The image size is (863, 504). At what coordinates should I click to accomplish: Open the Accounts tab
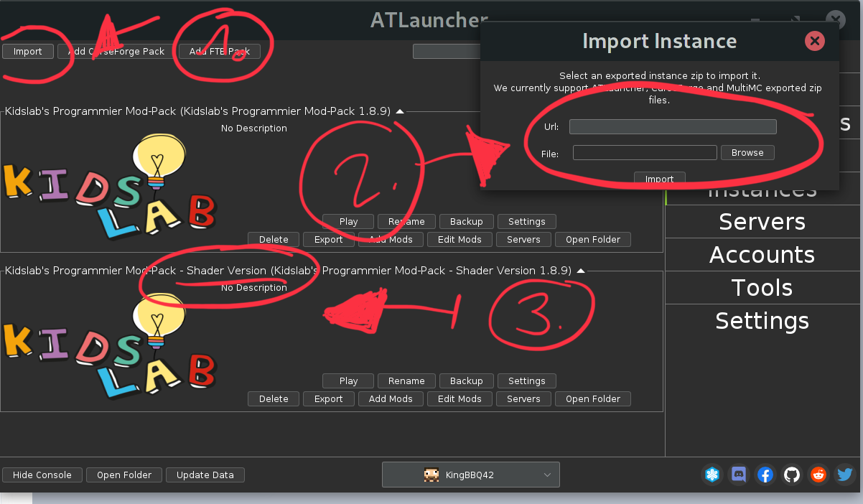(762, 254)
